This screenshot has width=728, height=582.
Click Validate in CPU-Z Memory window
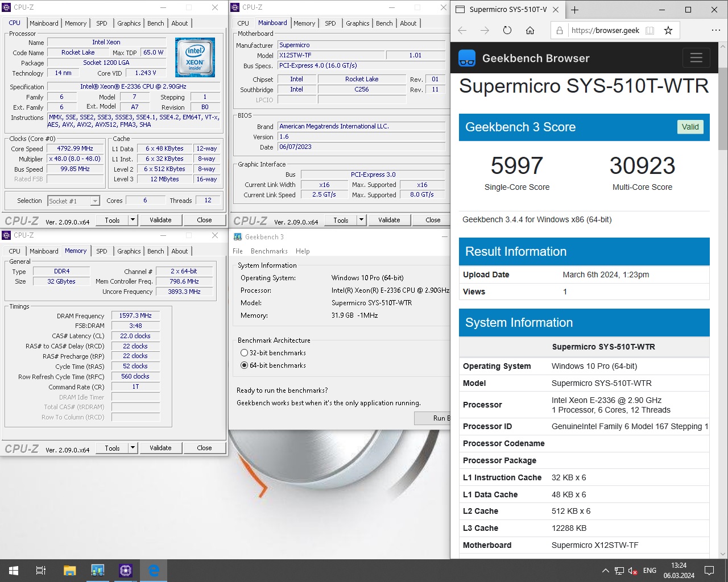(x=160, y=448)
